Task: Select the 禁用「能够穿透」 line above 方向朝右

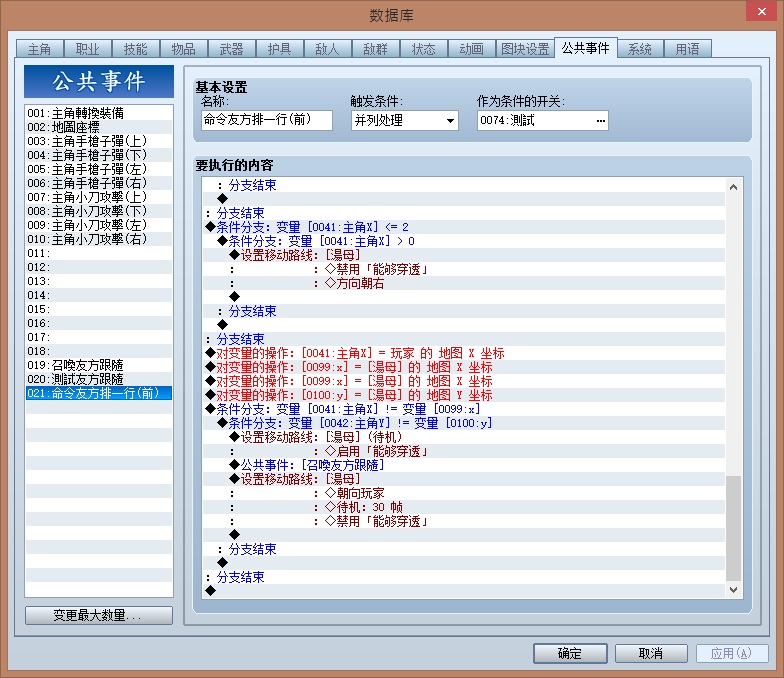Action: point(464,269)
